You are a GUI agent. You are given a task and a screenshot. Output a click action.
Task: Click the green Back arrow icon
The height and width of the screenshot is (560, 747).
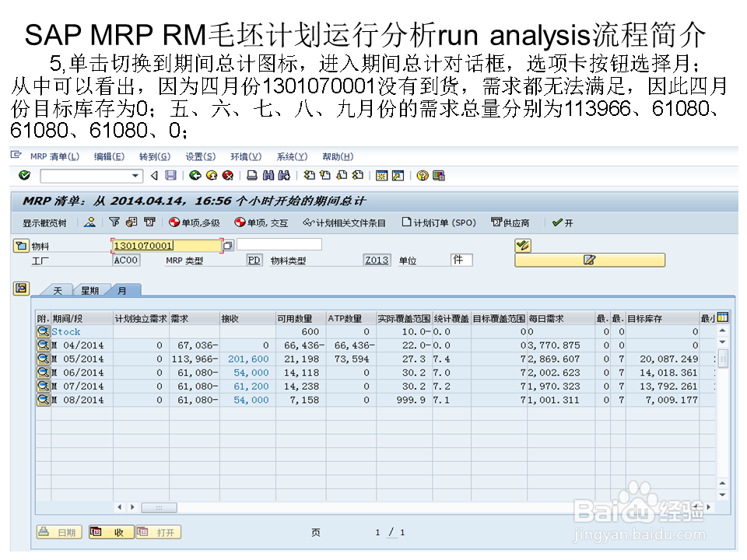click(x=195, y=176)
